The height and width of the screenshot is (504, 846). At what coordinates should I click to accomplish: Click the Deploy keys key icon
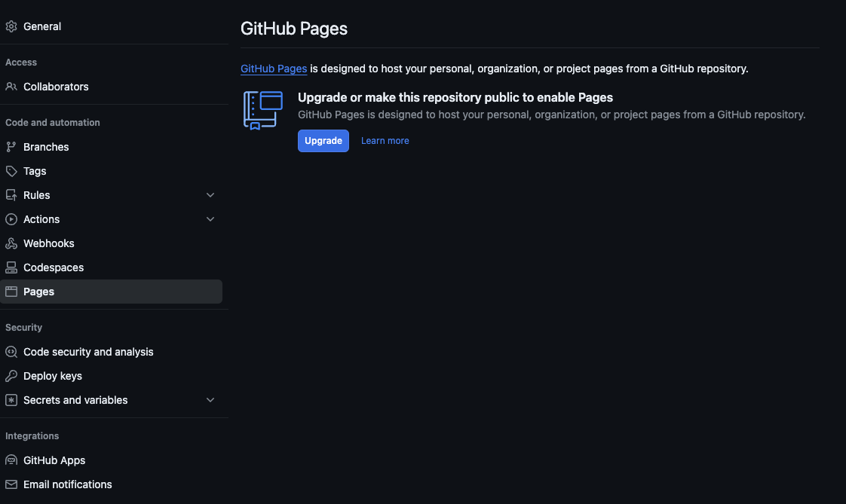pos(11,376)
